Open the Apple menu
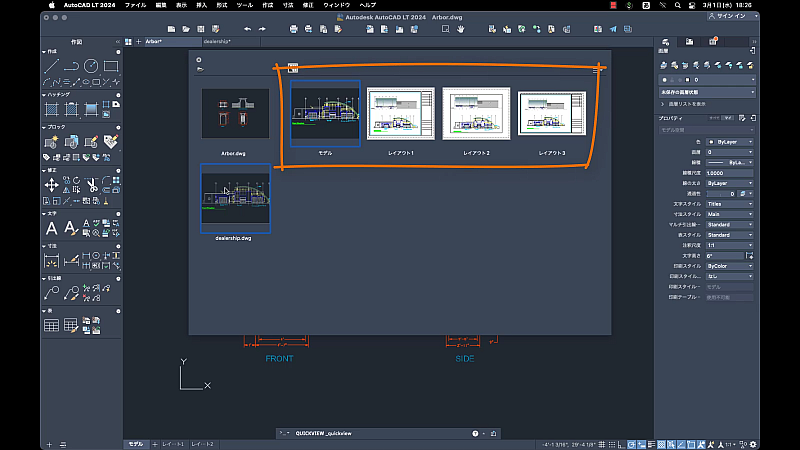This screenshot has width=800, height=450. 52,5
